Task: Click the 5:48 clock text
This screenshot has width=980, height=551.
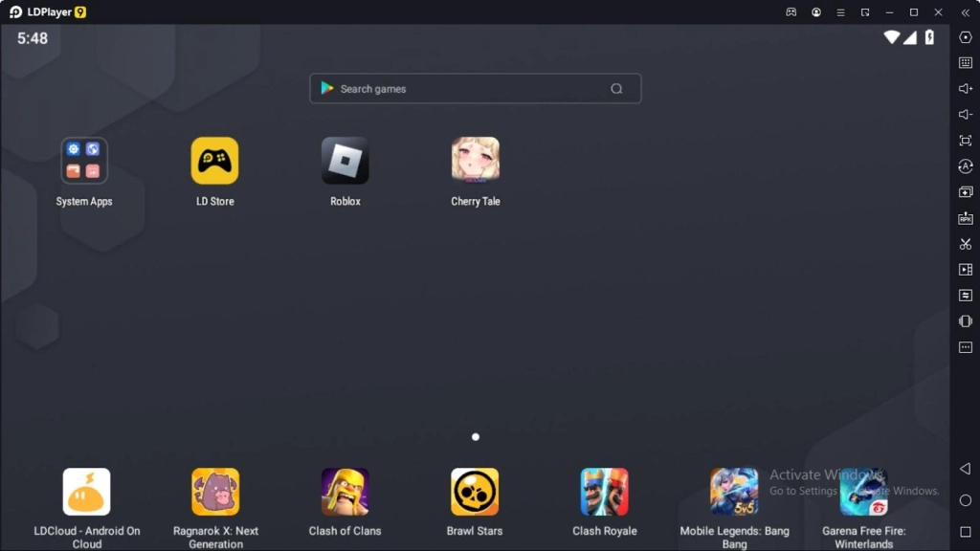Action: (33, 38)
